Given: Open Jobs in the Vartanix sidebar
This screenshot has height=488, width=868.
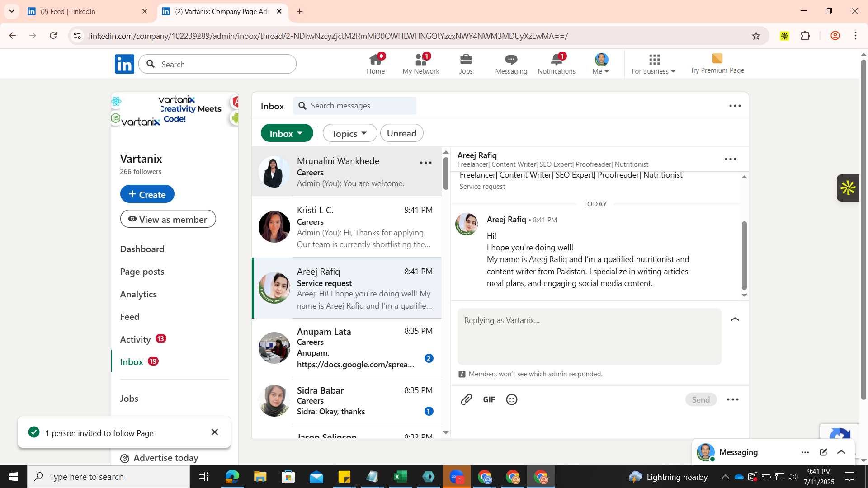Looking at the screenshot, I should click(x=129, y=399).
